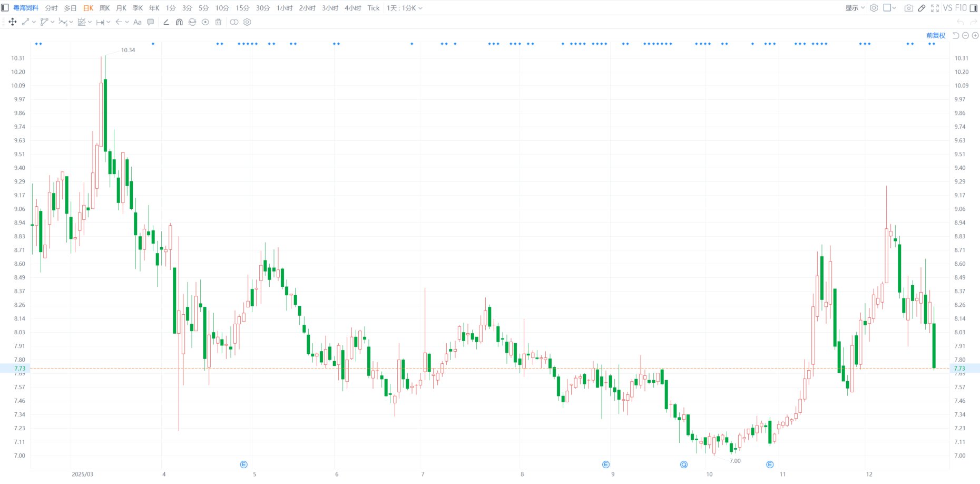Select the Aa text annotation tool

click(138, 22)
